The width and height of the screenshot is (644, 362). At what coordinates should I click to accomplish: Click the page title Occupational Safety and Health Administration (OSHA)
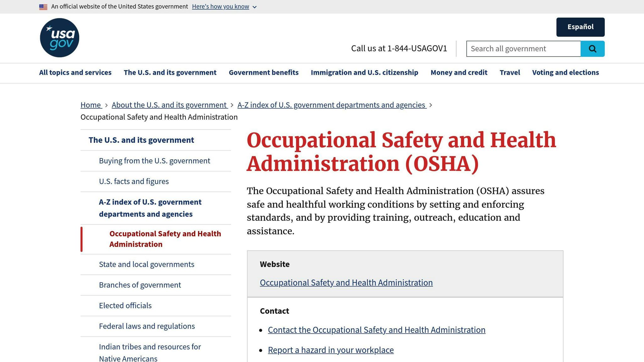point(402,152)
